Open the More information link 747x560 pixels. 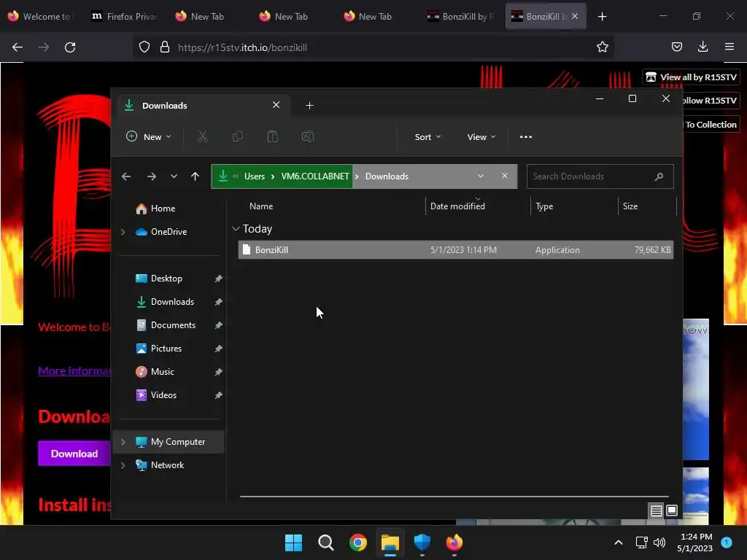74,371
